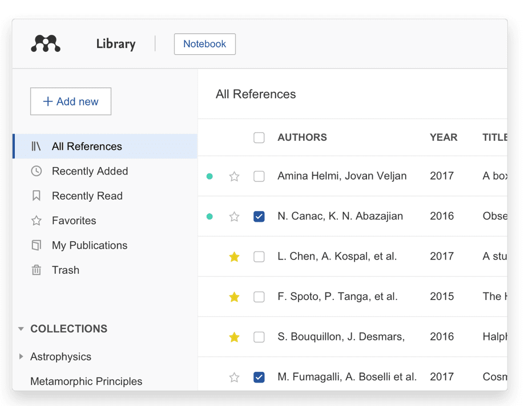This screenshot has height=406, width=532.
Task: Click year 2017 in M. Fumagalli row
Action: click(442, 377)
